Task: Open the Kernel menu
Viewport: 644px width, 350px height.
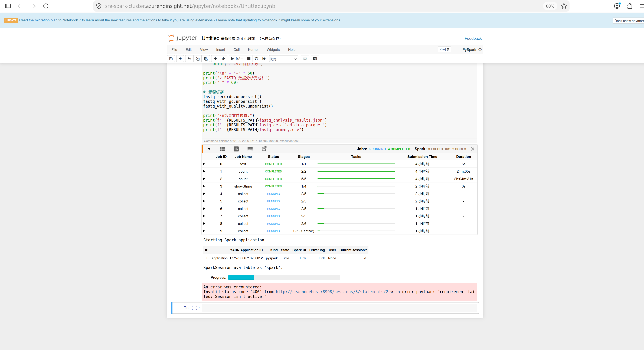Action: pyautogui.click(x=253, y=50)
